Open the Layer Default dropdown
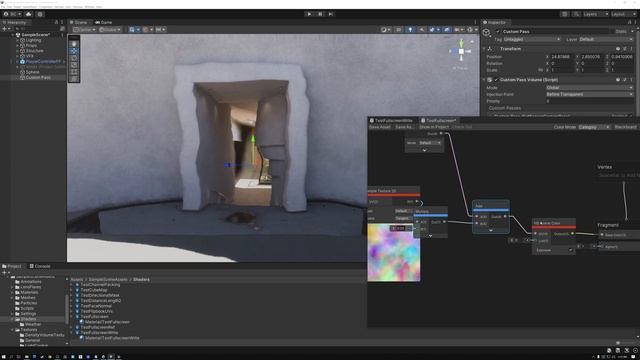 coord(605,39)
